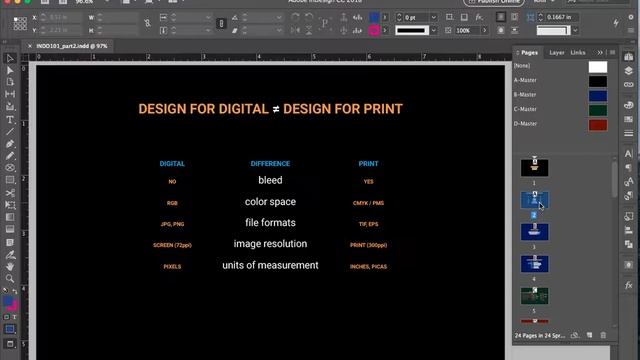Screen dimensions: 640x360
Task: Open Stroke panel icon in right dock
Action: tap(629, 133)
